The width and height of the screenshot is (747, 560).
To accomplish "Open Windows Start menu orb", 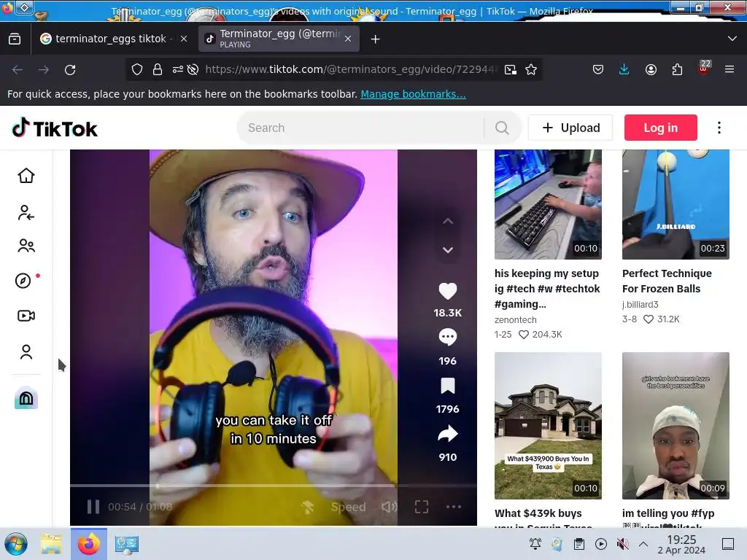I will click(x=16, y=544).
